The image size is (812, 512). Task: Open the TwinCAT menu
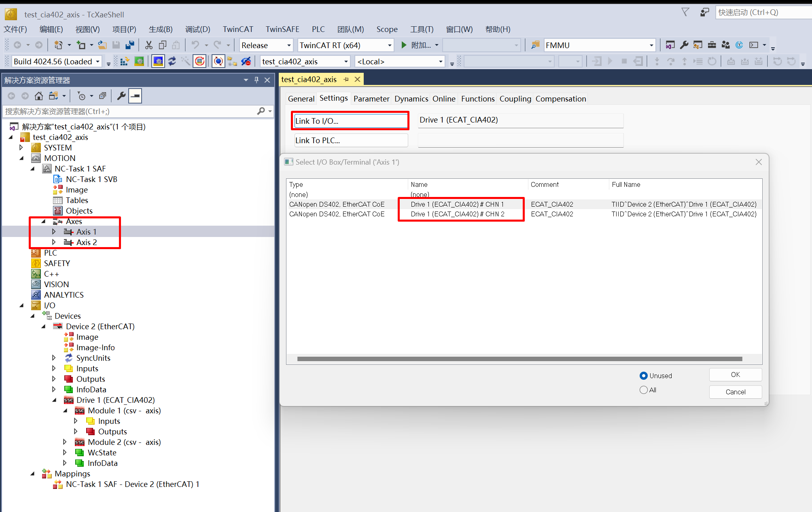pyautogui.click(x=238, y=29)
